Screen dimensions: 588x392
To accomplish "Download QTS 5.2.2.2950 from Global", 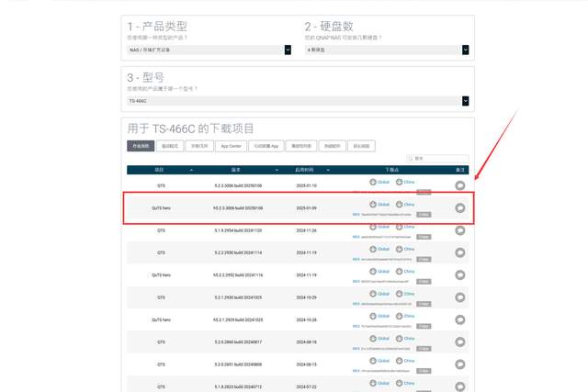I will tap(379, 249).
